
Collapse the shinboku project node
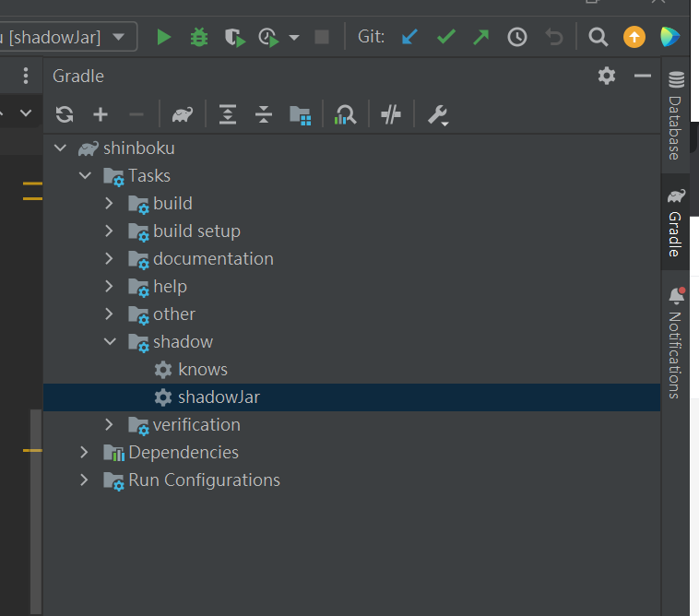[60, 148]
